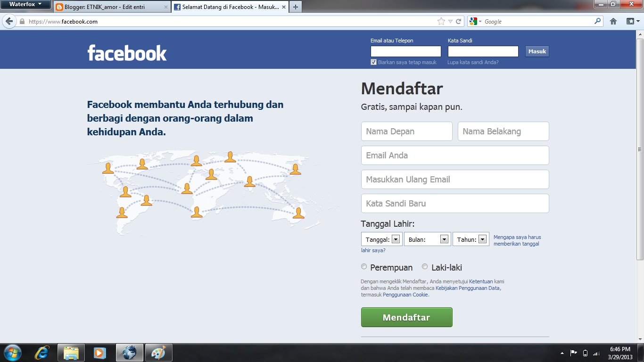Click the green Mendaftar button
This screenshot has height=362, width=644.
[406, 317]
